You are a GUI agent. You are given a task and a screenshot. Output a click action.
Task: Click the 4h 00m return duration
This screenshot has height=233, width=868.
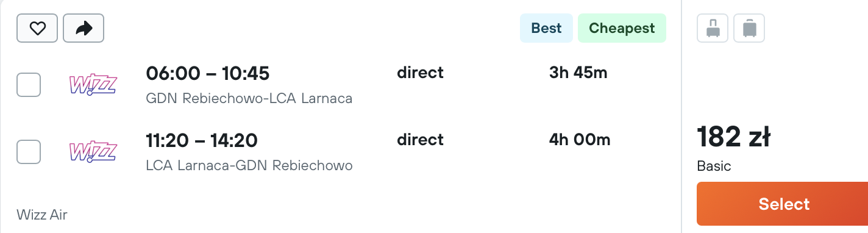[580, 140]
